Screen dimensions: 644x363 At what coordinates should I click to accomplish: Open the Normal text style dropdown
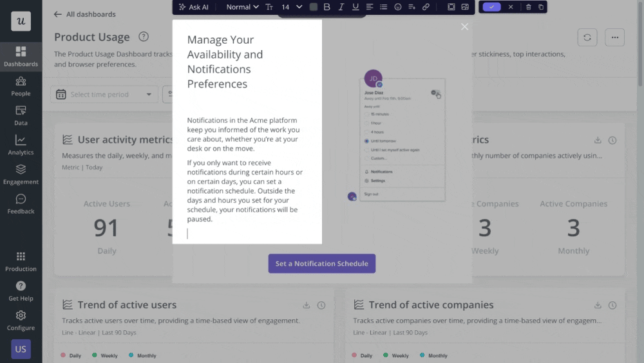pyautogui.click(x=242, y=7)
